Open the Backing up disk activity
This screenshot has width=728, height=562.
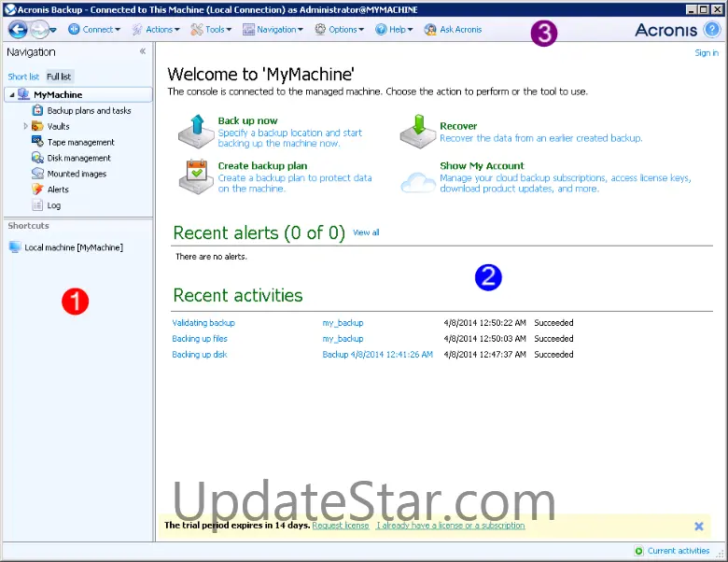pos(200,355)
